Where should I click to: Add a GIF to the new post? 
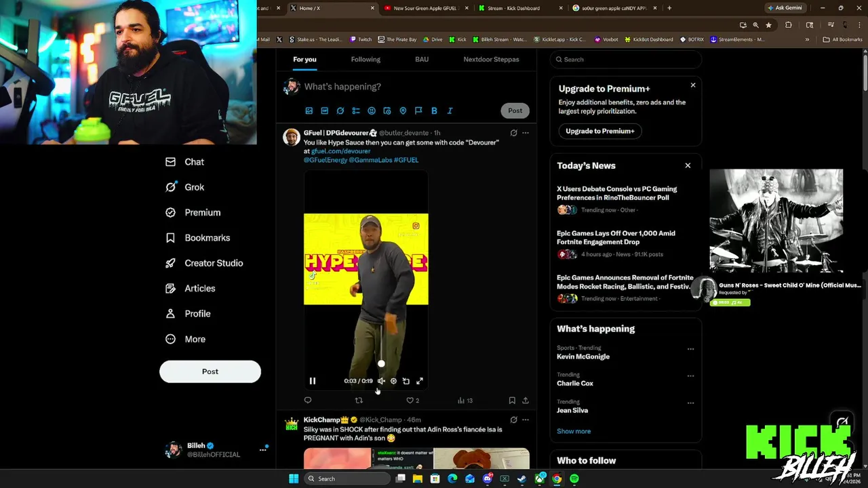324,110
